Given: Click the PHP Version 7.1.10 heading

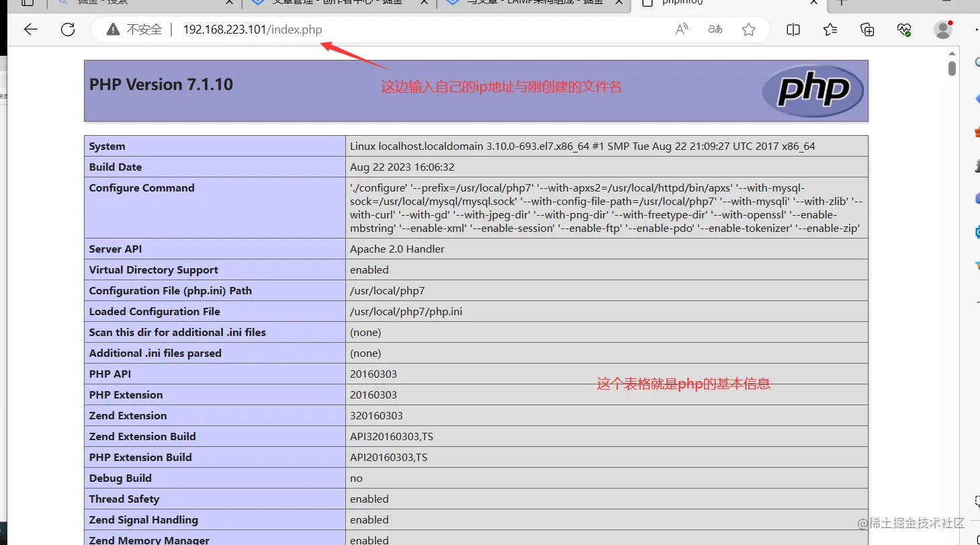Looking at the screenshot, I should click(x=161, y=85).
